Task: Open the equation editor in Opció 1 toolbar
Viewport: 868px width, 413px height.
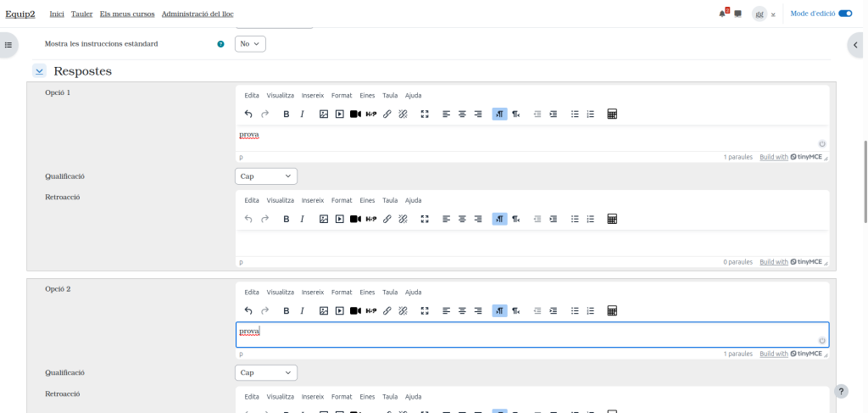Action: pyautogui.click(x=612, y=114)
